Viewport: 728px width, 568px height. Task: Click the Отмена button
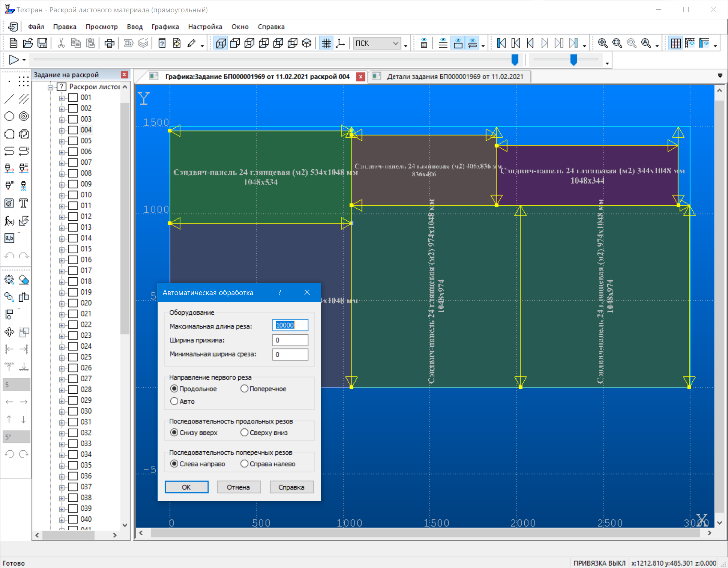coord(238,487)
